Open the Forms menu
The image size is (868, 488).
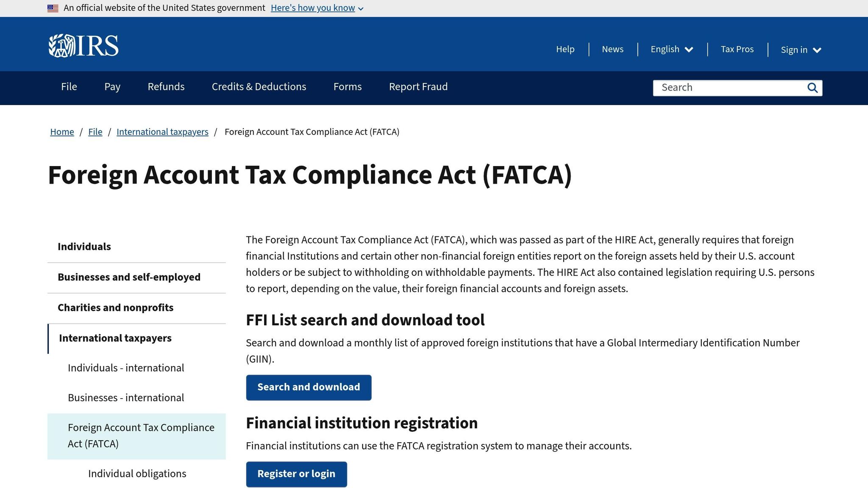tap(347, 86)
